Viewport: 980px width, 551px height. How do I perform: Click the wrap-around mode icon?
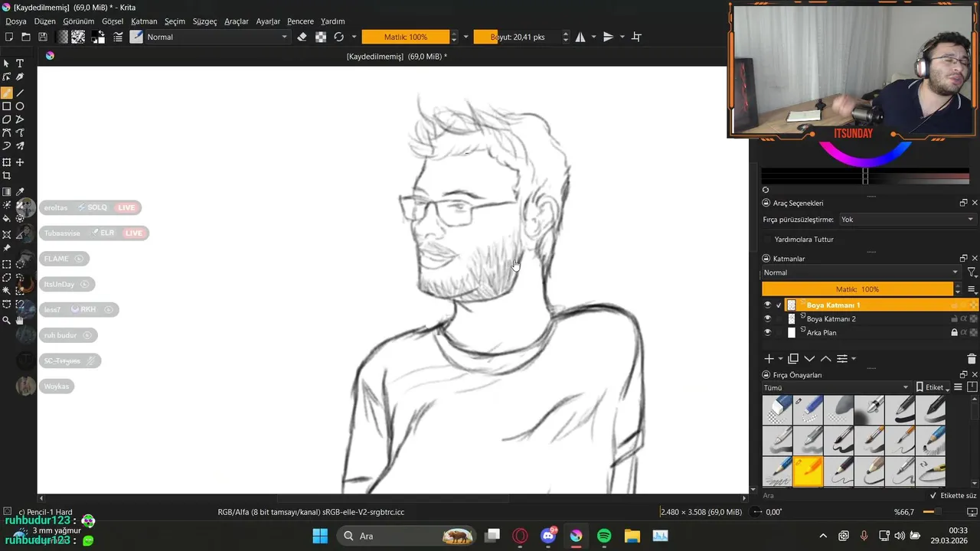tap(636, 37)
